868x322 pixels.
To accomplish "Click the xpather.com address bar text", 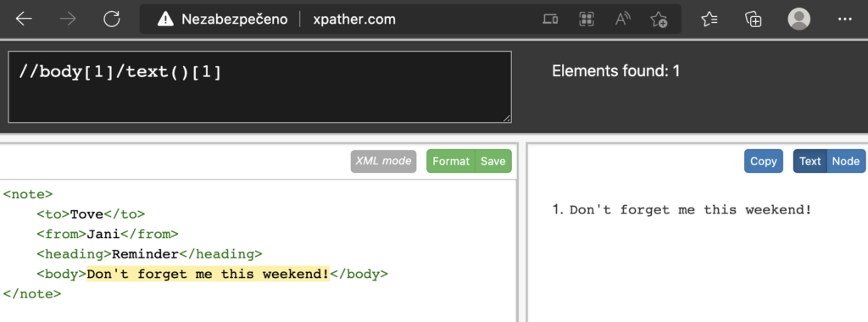I will pyautogui.click(x=354, y=19).
